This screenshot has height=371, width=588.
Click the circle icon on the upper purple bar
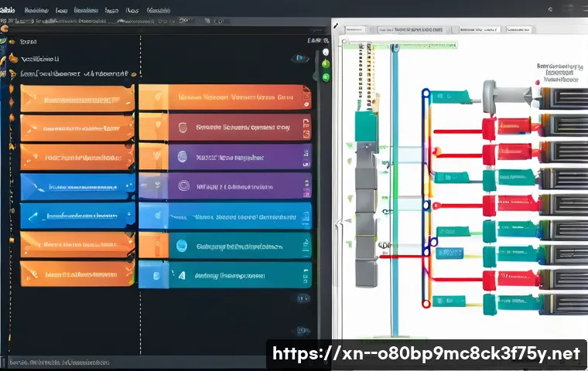click(x=182, y=156)
